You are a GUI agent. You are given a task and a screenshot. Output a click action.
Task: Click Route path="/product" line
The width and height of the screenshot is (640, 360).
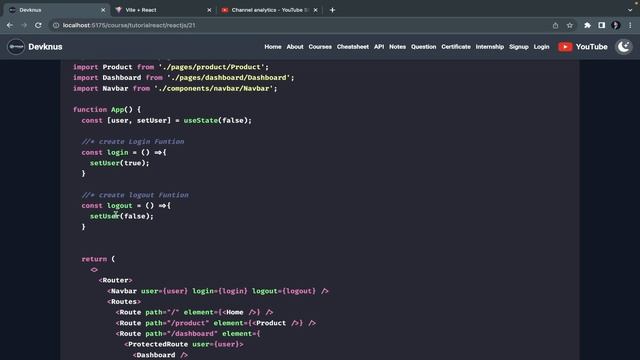(x=216, y=323)
